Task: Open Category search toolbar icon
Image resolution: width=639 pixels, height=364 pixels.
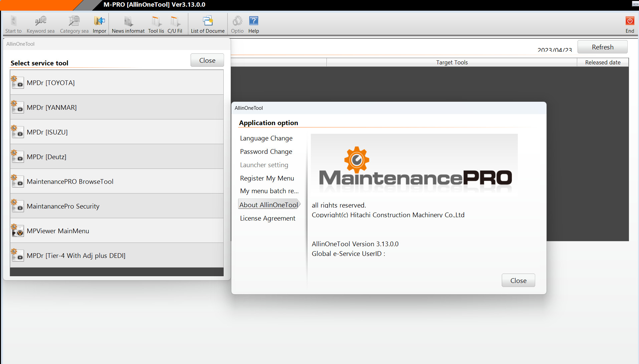Action: pos(74,21)
